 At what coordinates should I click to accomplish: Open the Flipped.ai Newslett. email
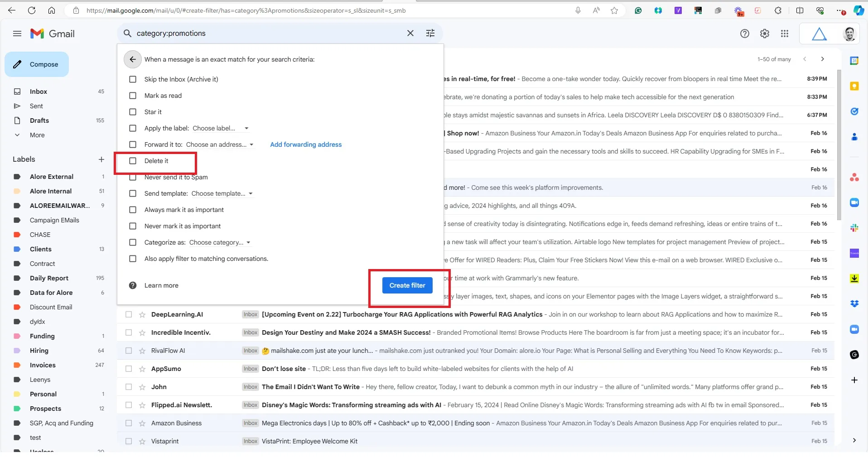click(x=476, y=405)
